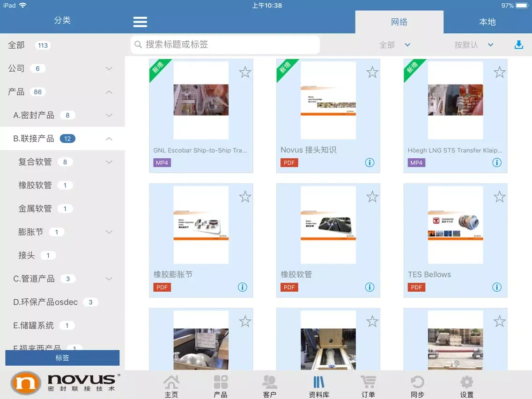The image size is (532, 399).
Task: Click the search title or tag field
Action: pos(225,44)
